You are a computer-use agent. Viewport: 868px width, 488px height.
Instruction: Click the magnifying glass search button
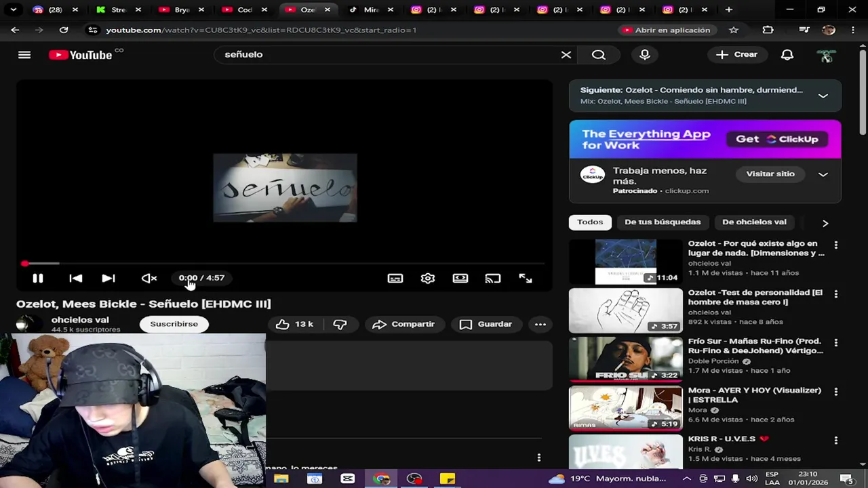[599, 55]
